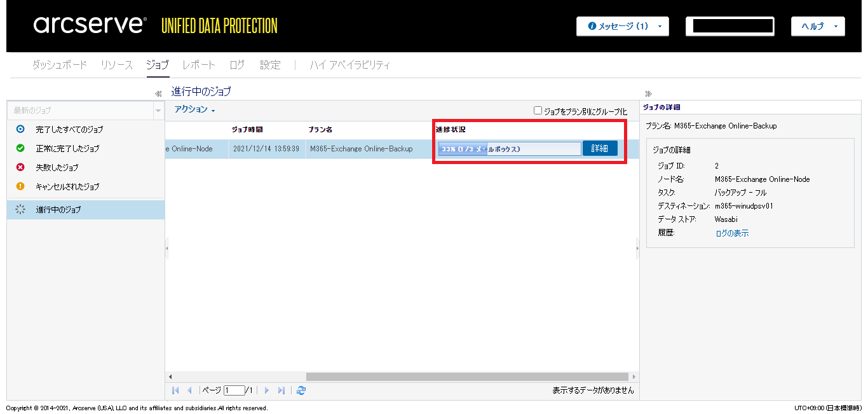Go to the next page arrow

pos(267,390)
